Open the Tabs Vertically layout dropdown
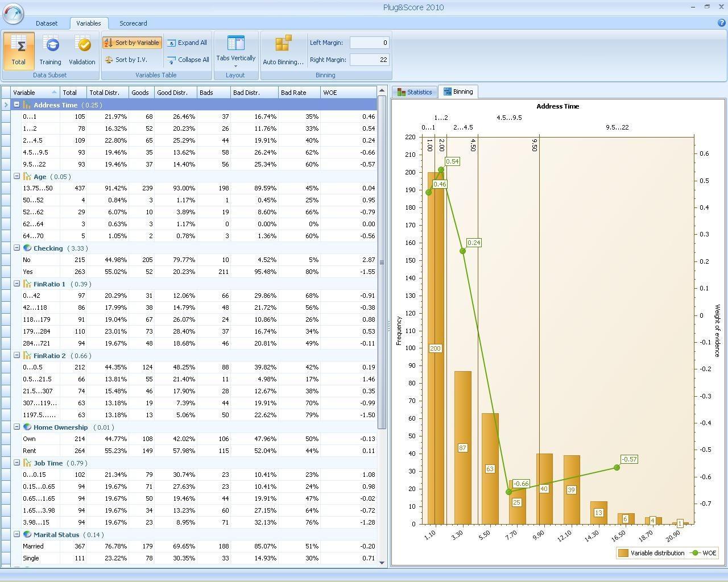Screen dimensions: 728x582 [x=235, y=51]
